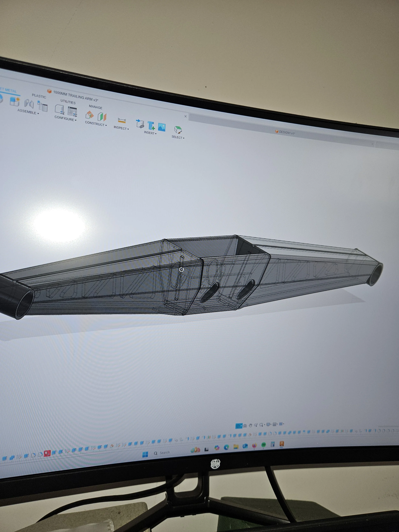Click the Insert Canvas image icon

162,127
